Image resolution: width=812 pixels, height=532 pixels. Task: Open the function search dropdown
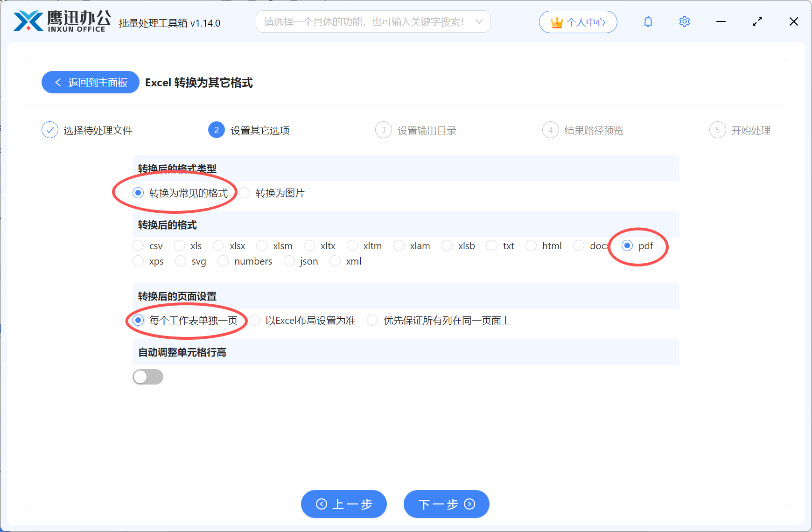click(373, 21)
